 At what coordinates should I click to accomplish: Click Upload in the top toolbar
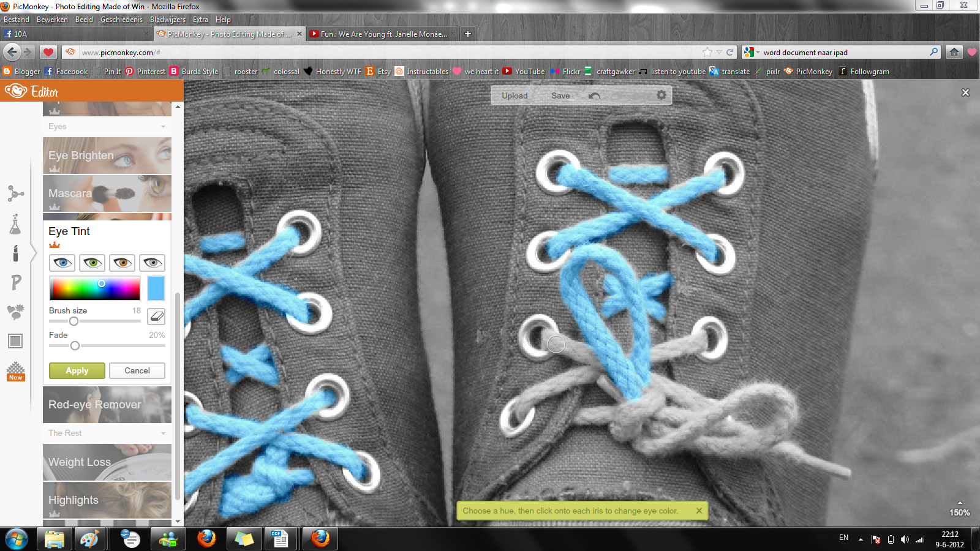[514, 96]
